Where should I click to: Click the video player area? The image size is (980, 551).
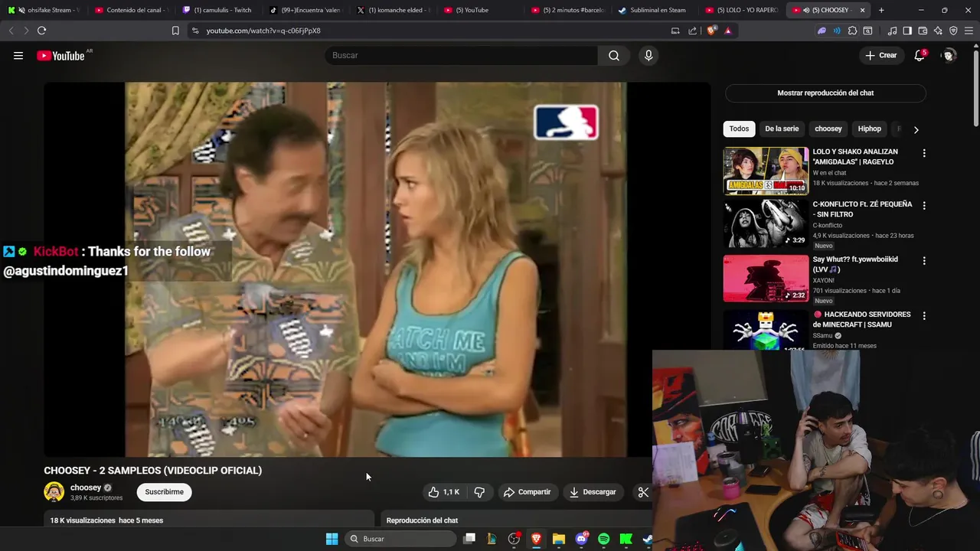(376, 269)
